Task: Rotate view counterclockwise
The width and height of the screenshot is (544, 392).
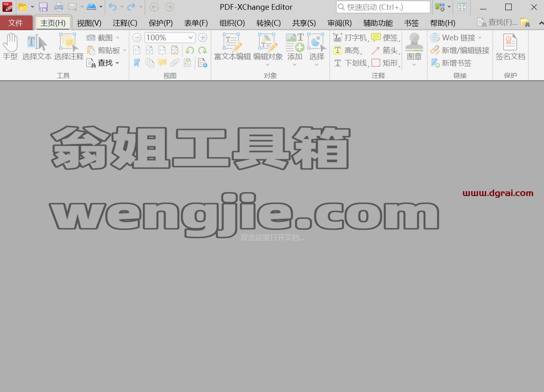Action: (190, 50)
